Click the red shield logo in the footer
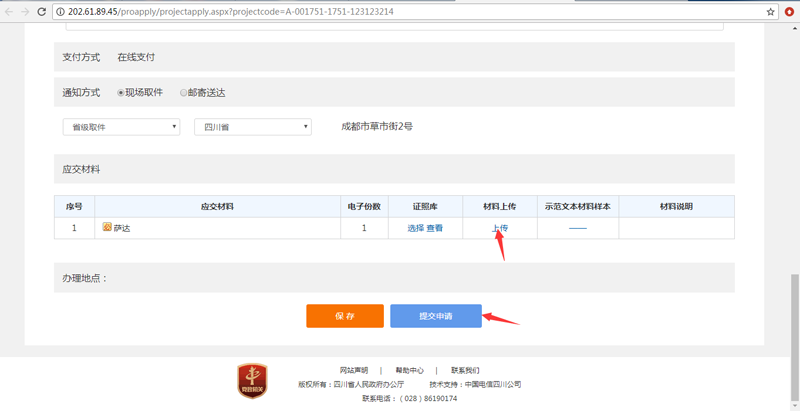The height and width of the screenshot is (411, 800). click(252, 381)
